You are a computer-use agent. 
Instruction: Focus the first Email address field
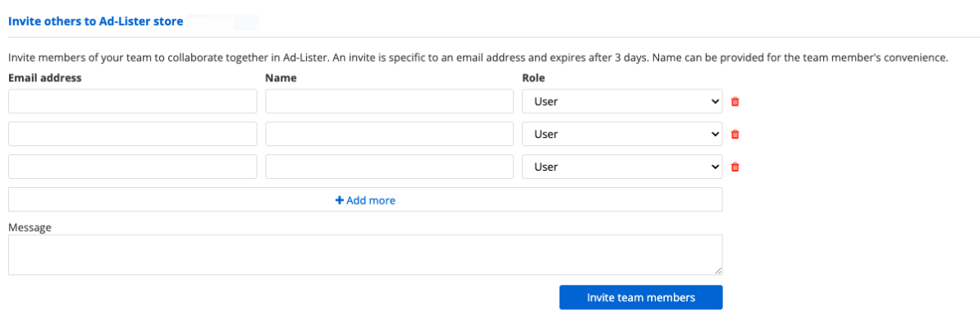(x=132, y=101)
